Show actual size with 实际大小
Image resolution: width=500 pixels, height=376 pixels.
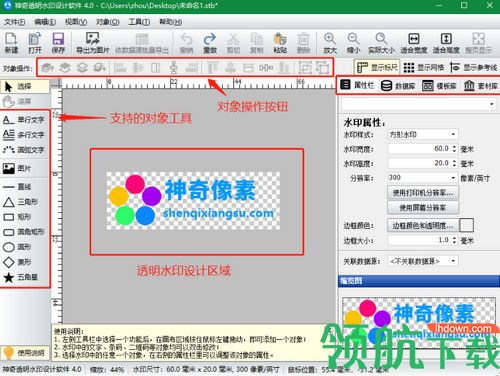pos(381,43)
